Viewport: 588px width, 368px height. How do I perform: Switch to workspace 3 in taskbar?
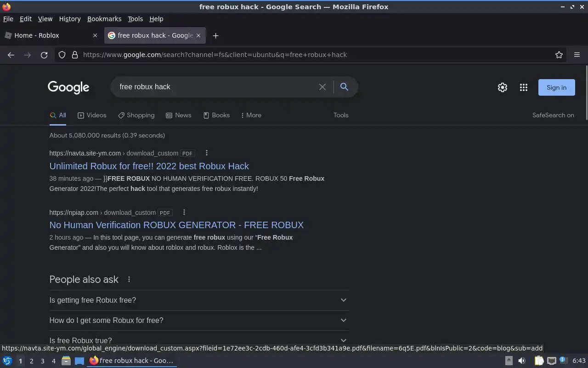coord(42,361)
